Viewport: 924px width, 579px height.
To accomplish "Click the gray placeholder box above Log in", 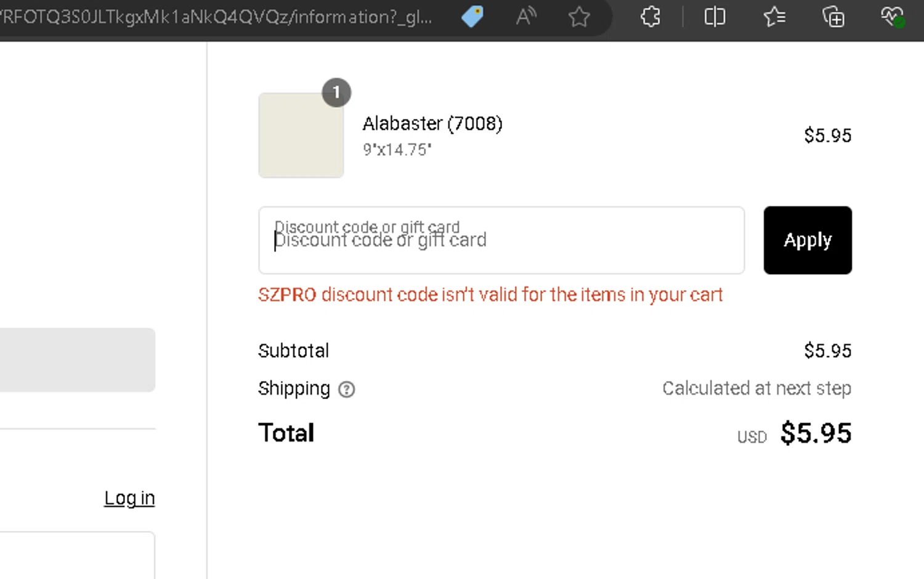I will click(77, 360).
